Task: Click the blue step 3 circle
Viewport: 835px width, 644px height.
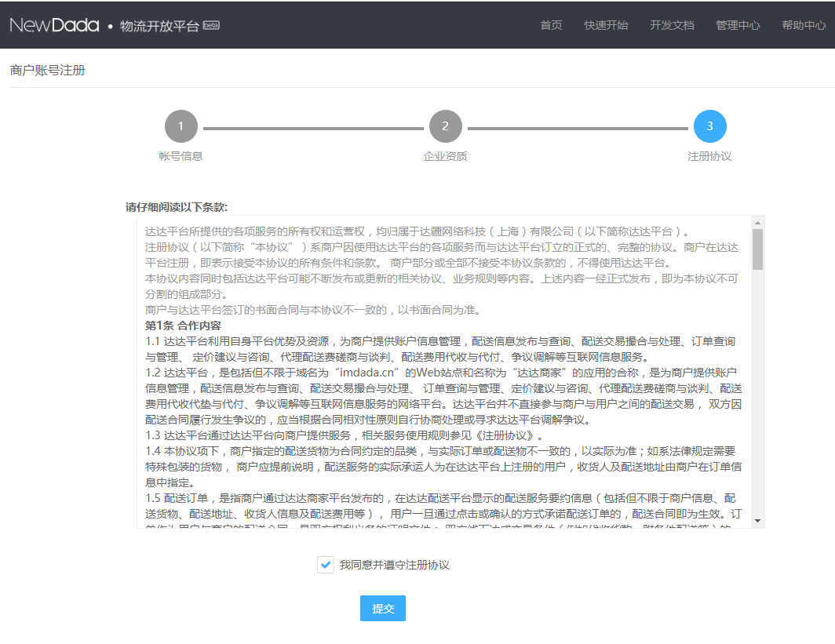Action: [709, 126]
